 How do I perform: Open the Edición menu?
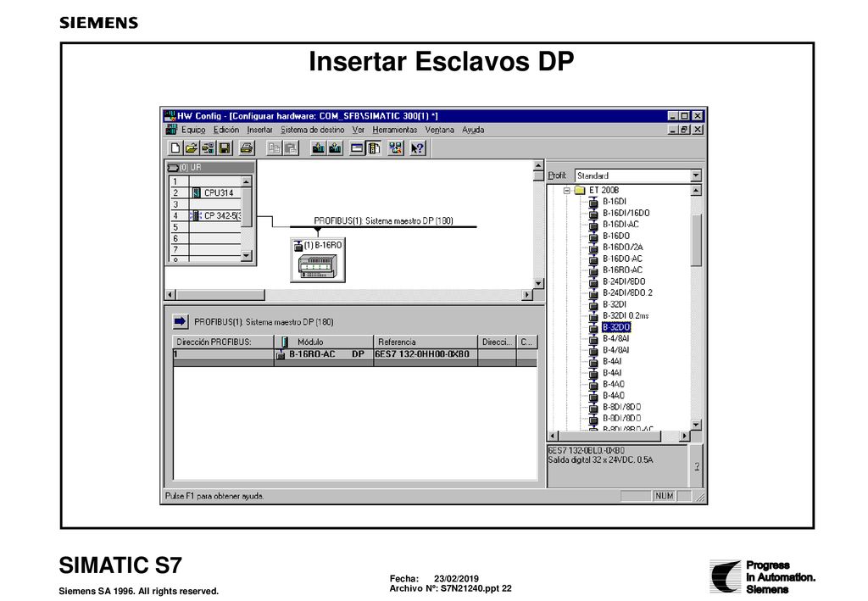point(226,130)
